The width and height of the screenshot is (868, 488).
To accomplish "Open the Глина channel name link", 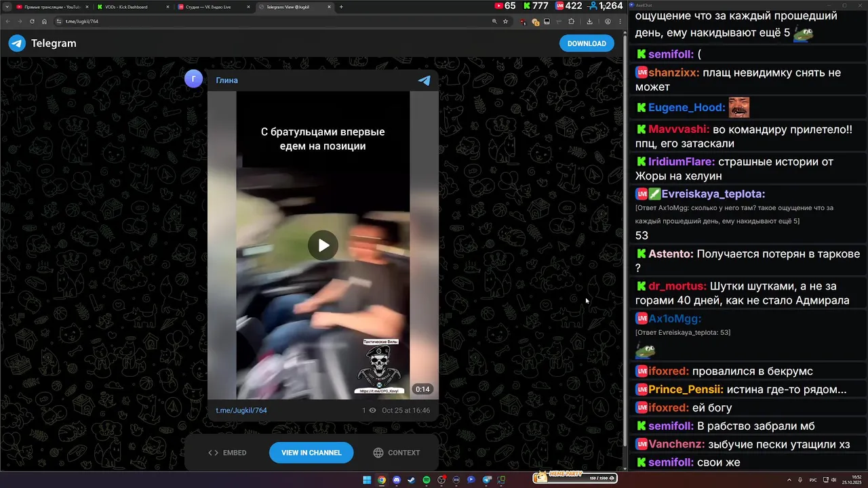I will click(x=226, y=80).
